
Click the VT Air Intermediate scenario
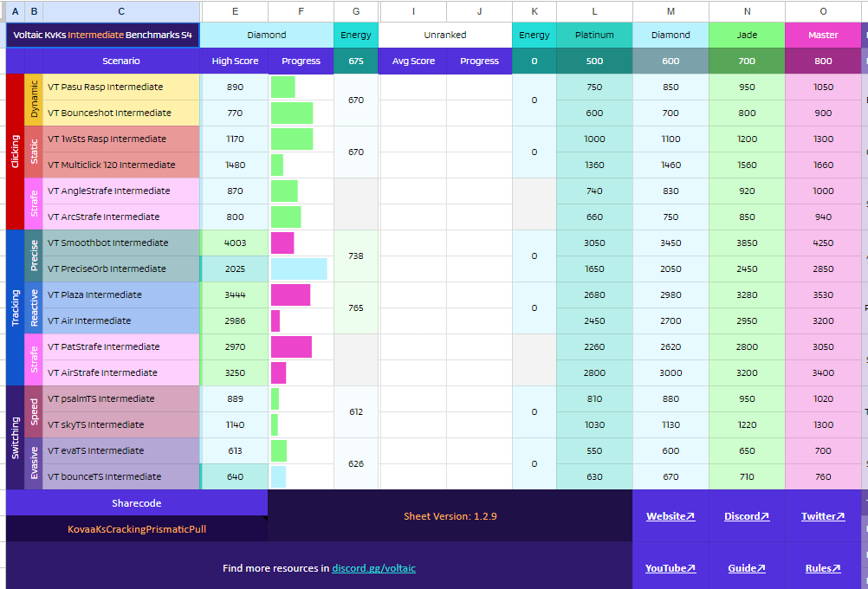pos(121,321)
